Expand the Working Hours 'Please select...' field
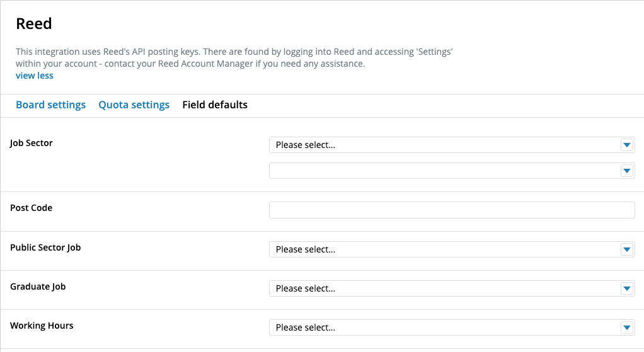 tap(452, 327)
